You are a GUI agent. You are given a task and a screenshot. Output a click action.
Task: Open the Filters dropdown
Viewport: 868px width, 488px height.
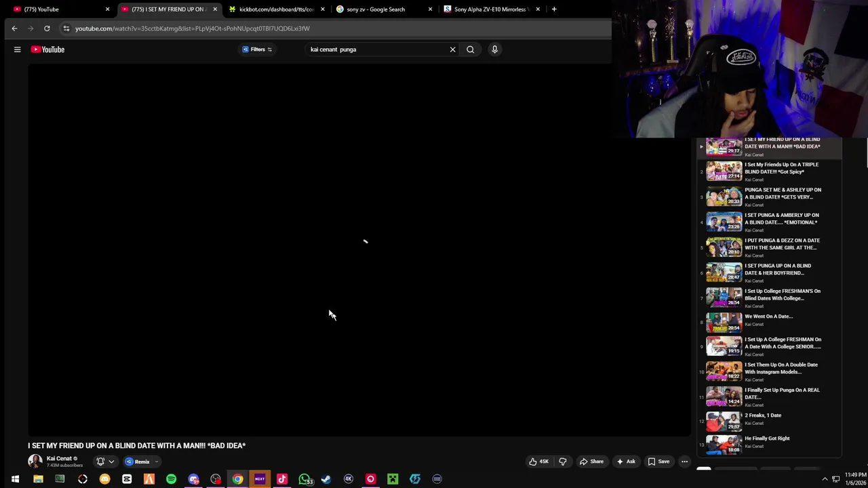[257, 49]
